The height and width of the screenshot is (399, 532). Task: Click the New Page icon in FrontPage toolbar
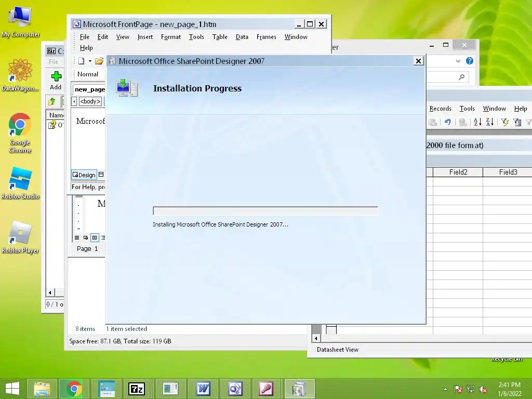pos(82,61)
